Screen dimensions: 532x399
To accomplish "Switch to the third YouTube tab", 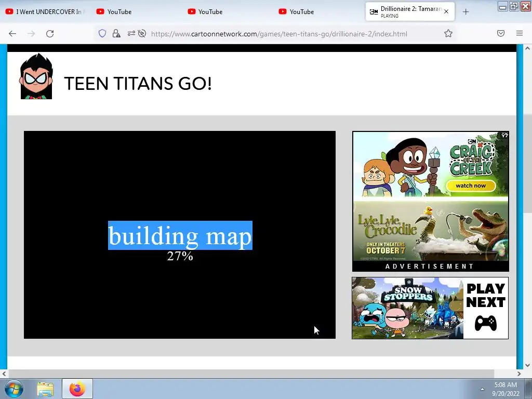I will pyautogui.click(x=228, y=12).
